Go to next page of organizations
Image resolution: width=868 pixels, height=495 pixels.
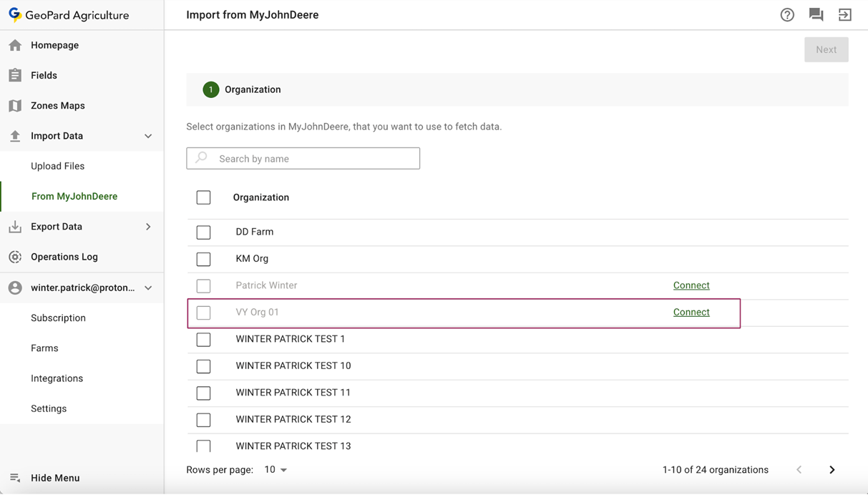click(832, 470)
